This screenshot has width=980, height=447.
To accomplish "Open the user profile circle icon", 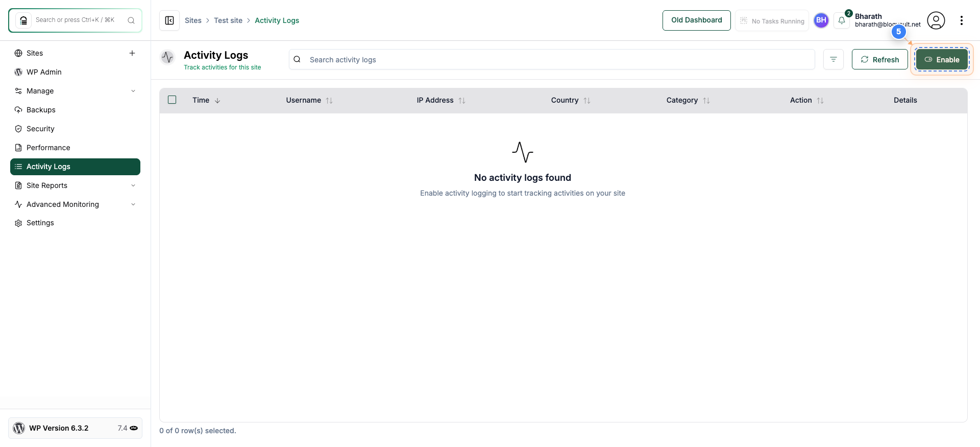I will 936,20.
